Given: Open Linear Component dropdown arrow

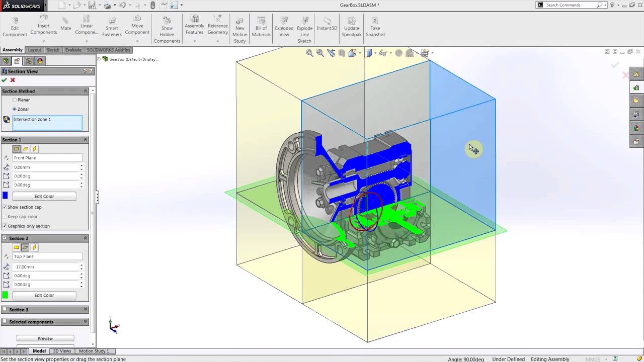Looking at the screenshot, I should coord(87,41).
